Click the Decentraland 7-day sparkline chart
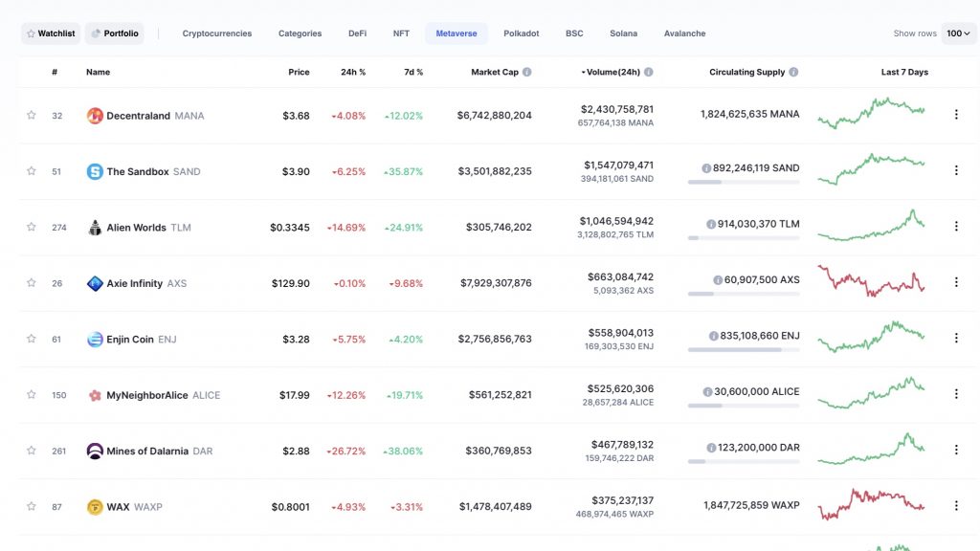This screenshot has height=551, width=980. click(871, 113)
